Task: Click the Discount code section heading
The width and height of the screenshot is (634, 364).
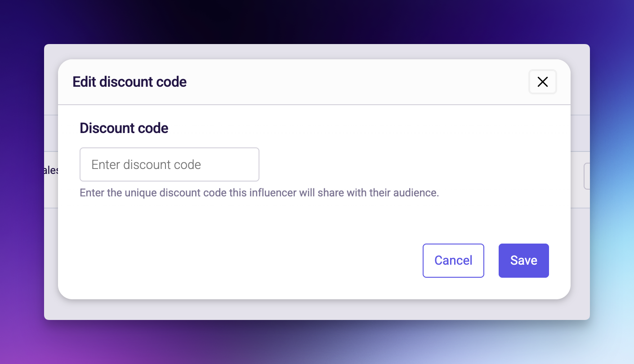Action: [x=124, y=128]
